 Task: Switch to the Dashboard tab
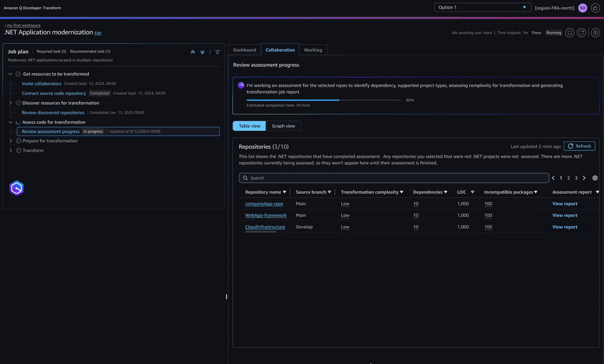(244, 49)
